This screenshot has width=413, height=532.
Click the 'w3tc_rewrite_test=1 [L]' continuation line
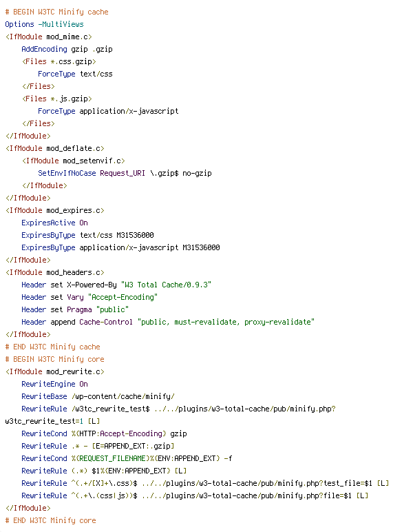pyautogui.click(x=52, y=421)
